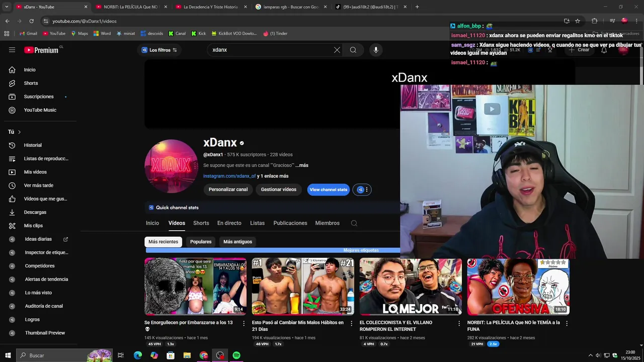The image size is (644, 362).
Task: Open the EL COLECCIONISTA Y EL VILLANO thumbnail
Action: click(x=411, y=287)
